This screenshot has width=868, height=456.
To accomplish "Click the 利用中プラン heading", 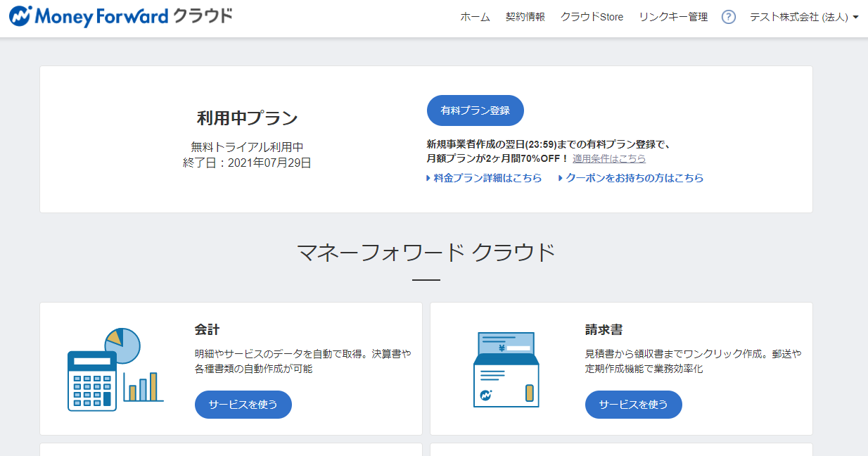I will point(247,118).
